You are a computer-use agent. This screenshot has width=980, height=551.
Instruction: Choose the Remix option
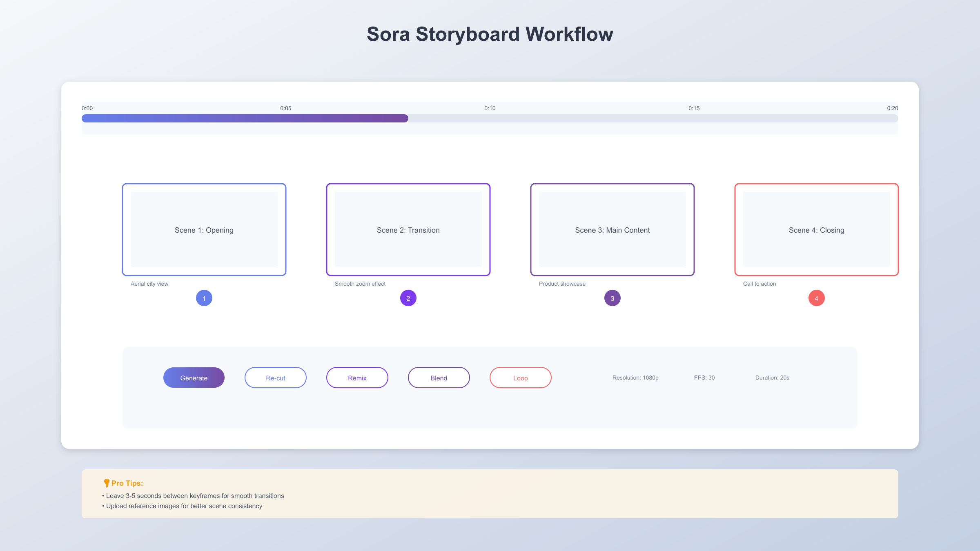(357, 378)
